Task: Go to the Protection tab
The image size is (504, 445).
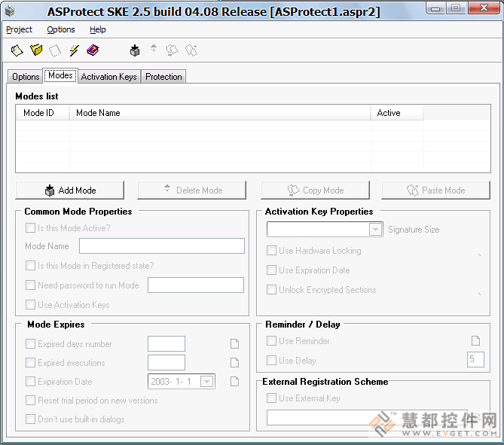Action: click(163, 77)
